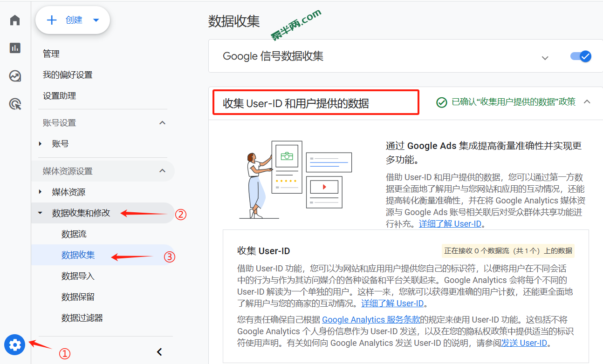Click the 收集 User-ID card heading
The height and width of the screenshot is (364, 603).
[264, 251]
